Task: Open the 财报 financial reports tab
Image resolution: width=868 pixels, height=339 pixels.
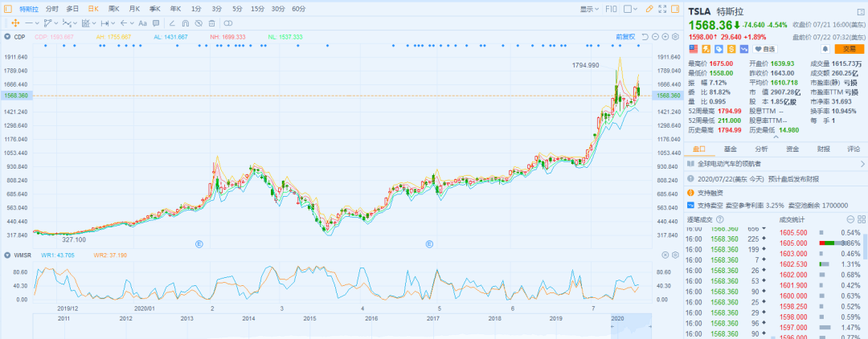Action: [823, 149]
